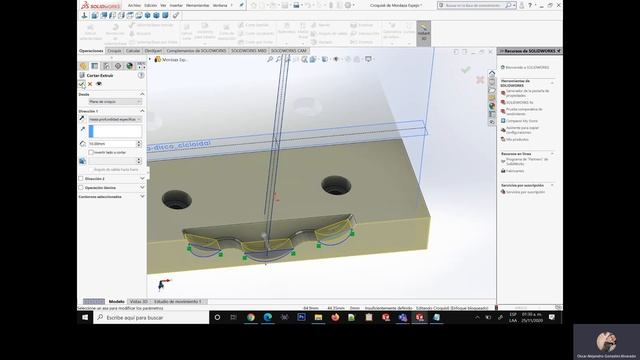Image resolution: width=640 pixels, height=360 pixels.
Task: Click the Instant 3D toolbar button
Action: [424, 33]
